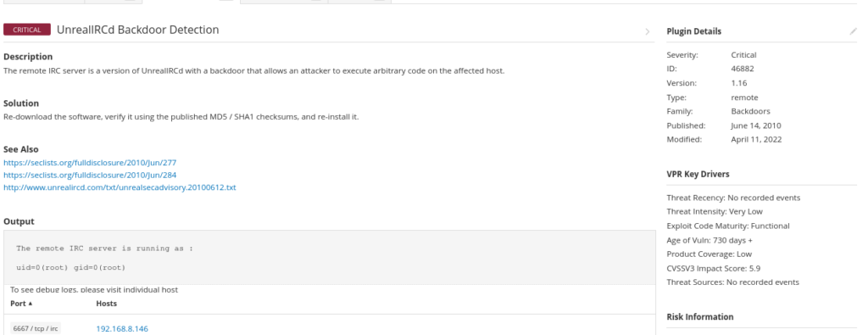The width and height of the screenshot is (868, 335).
Task: Select the VPR Key Drivers heading
Action: pyautogui.click(x=698, y=174)
